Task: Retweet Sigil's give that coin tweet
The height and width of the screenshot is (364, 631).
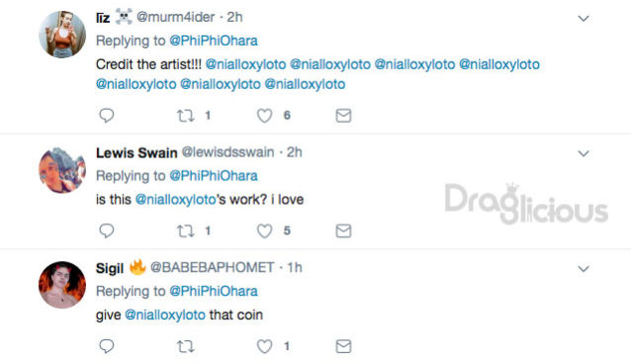Action: (x=186, y=346)
